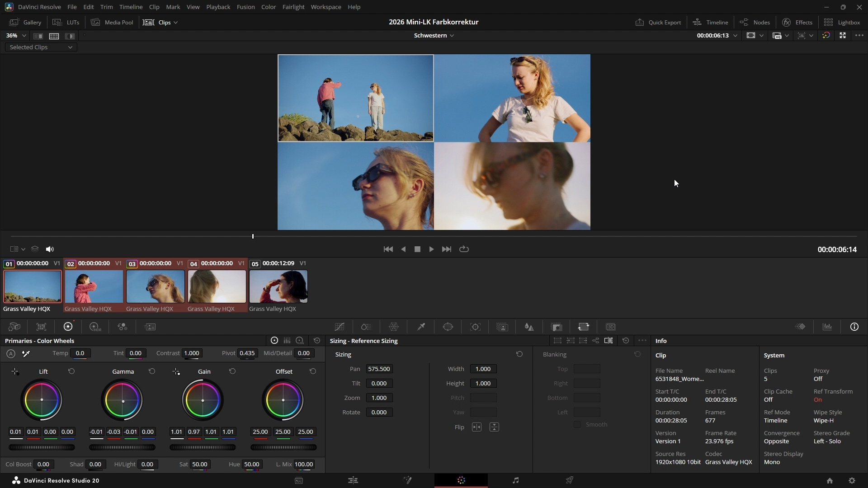Open the Power Window palette
Screen dimensions: 868x488
coord(448,327)
